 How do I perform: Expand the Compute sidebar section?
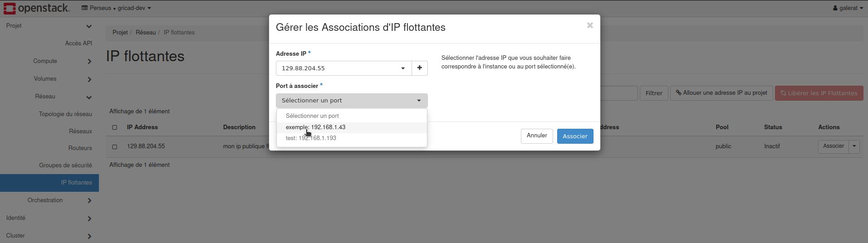(x=49, y=61)
